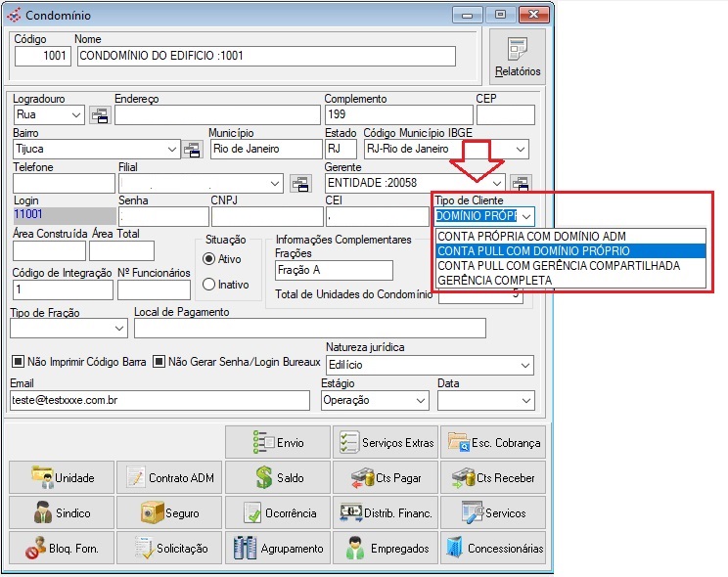The height and width of the screenshot is (577, 728).
Task: Click the lookup icon next to Bairro field
Action: [192, 150]
